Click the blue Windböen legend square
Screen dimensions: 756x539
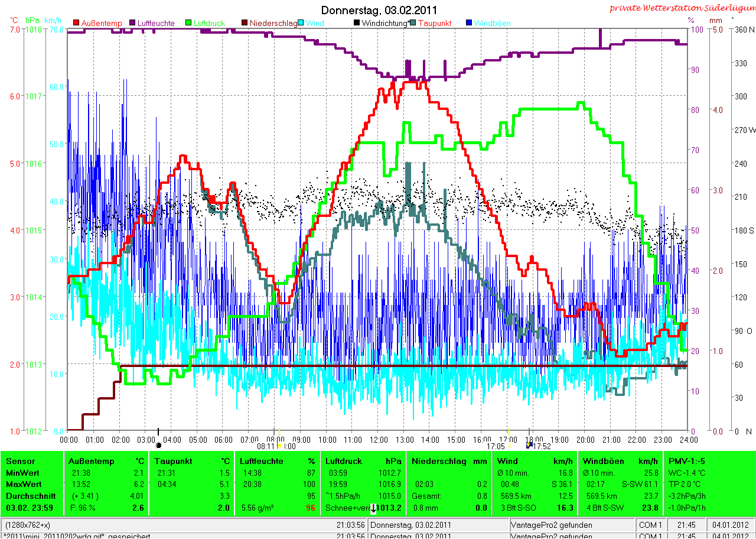(x=468, y=23)
